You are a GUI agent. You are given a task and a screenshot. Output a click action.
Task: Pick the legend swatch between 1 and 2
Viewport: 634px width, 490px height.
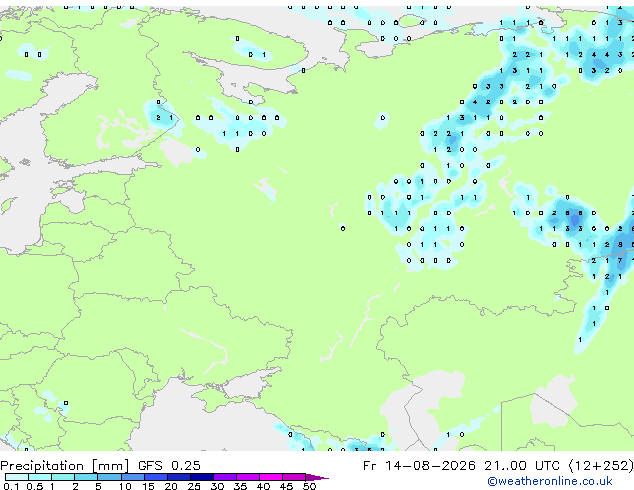coord(63,477)
